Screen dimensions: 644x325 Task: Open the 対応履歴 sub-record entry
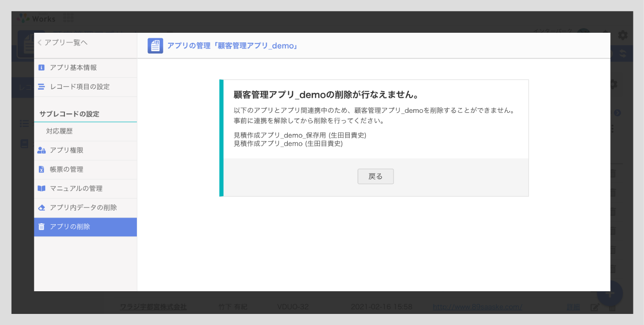tap(59, 131)
